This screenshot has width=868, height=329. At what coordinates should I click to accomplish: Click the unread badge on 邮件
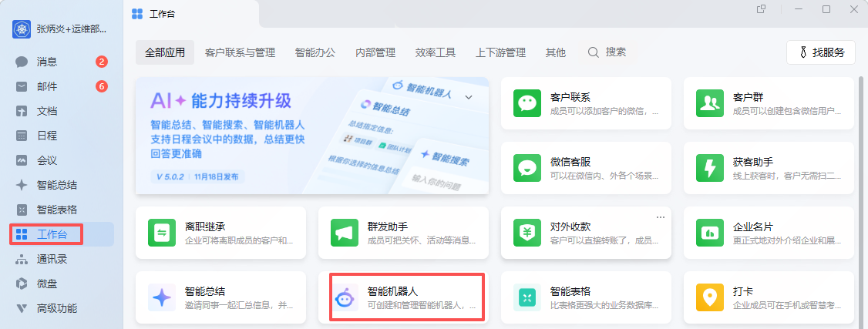(101, 86)
